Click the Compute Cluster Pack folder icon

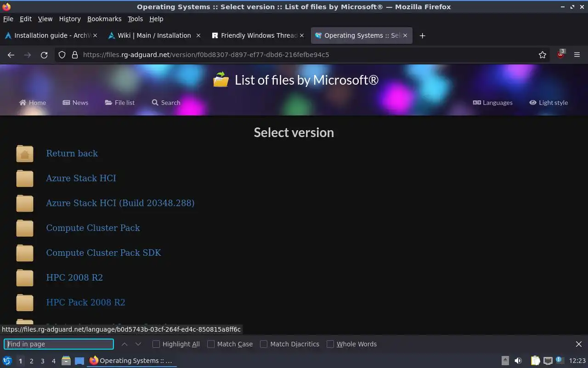25,228
